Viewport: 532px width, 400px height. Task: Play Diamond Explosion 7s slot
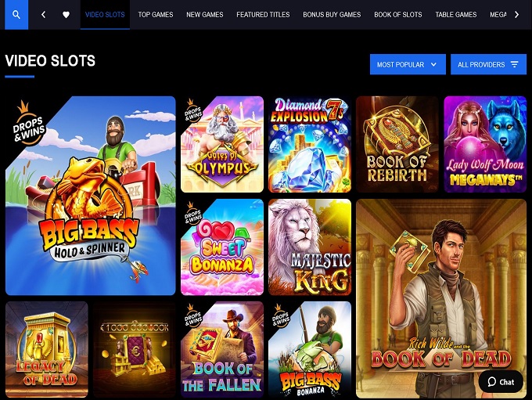click(x=310, y=144)
